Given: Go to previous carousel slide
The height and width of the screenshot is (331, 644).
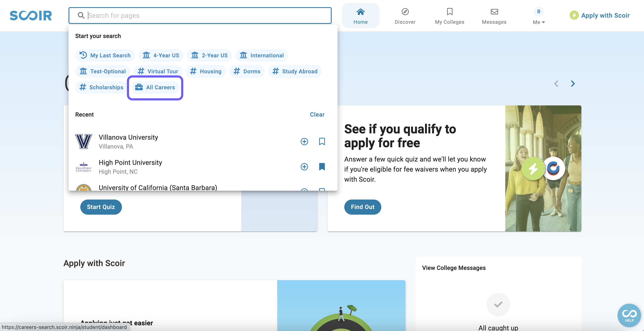Looking at the screenshot, I should pyautogui.click(x=556, y=84).
